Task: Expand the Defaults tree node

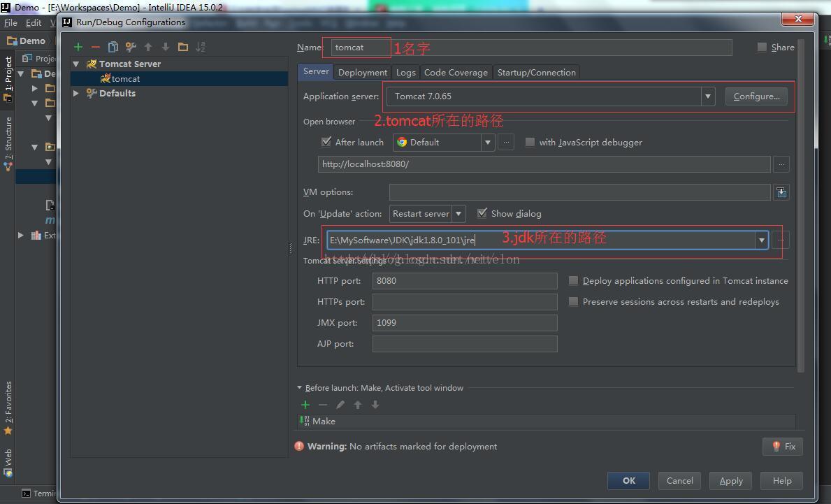Action: click(76, 93)
